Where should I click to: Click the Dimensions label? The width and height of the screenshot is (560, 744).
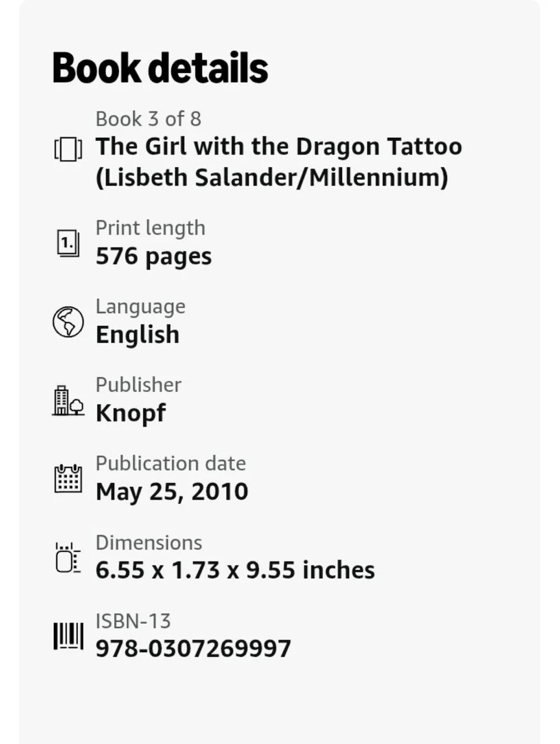[x=149, y=542]
